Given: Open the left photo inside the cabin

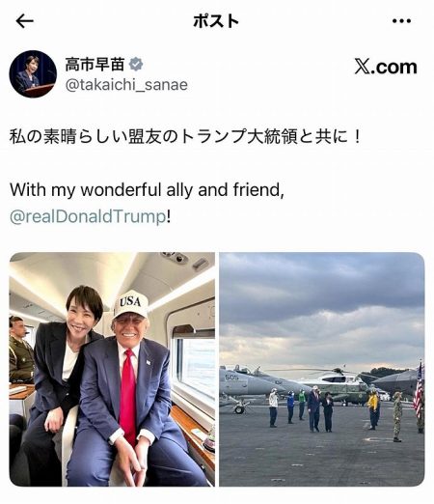Looking at the screenshot, I should pyautogui.click(x=112, y=369).
